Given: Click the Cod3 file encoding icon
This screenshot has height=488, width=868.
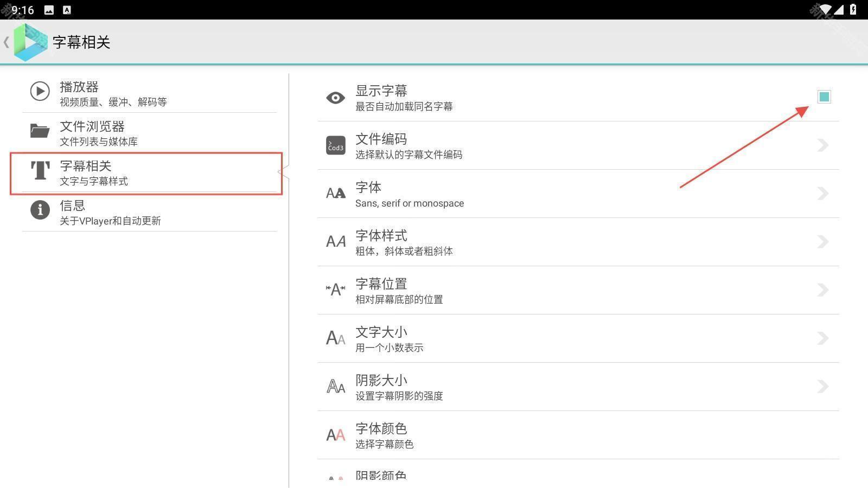Looking at the screenshot, I should coord(335,145).
